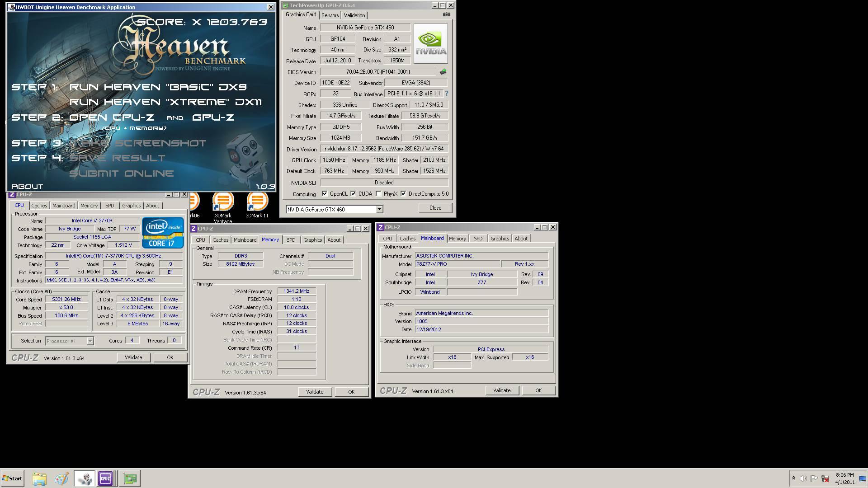Click the network status tray icon
Image resolution: width=868 pixels, height=488 pixels.
point(825,479)
